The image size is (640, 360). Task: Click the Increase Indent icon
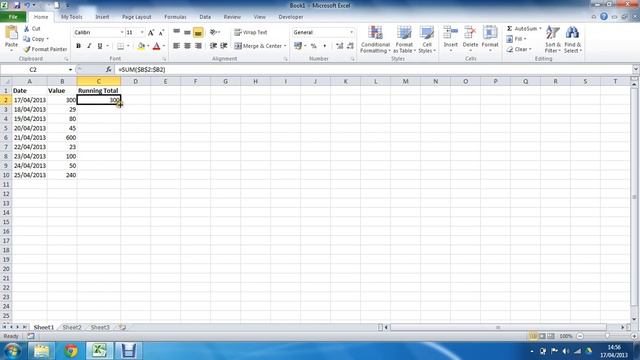point(224,46)
